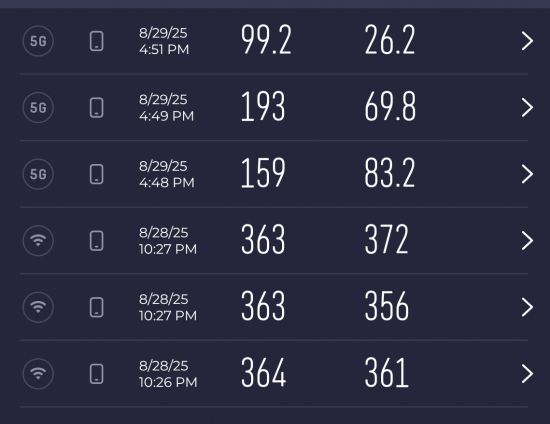The width and height of the screenshot is (550, 424).
Task: Select the 8/28/25 10:26 PM timestamp
Action: tap(168, 374)
